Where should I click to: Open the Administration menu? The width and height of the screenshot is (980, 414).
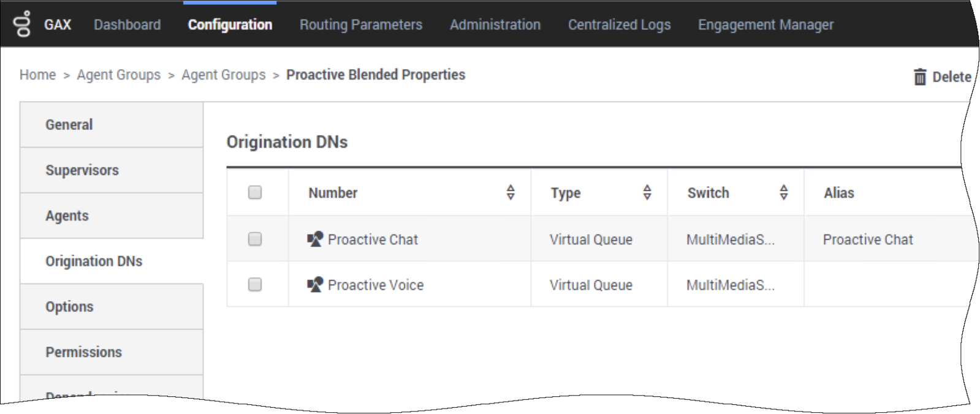click(495, 24)
